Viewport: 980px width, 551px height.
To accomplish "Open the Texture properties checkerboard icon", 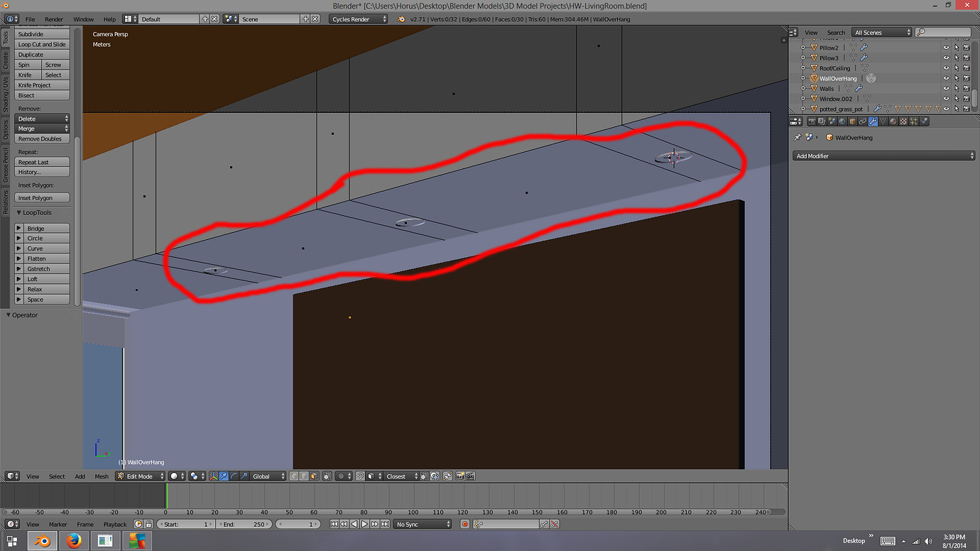I will coord(903,121).
